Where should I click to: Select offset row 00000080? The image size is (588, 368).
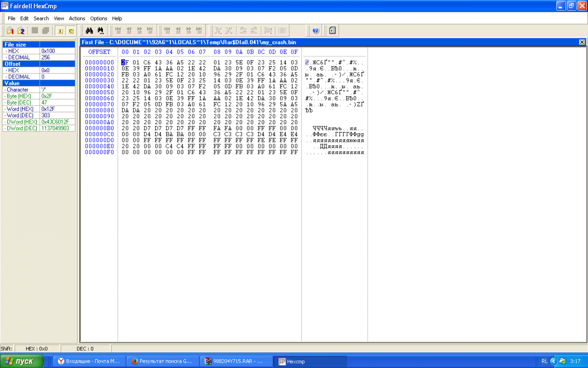(x=99, y=110)
